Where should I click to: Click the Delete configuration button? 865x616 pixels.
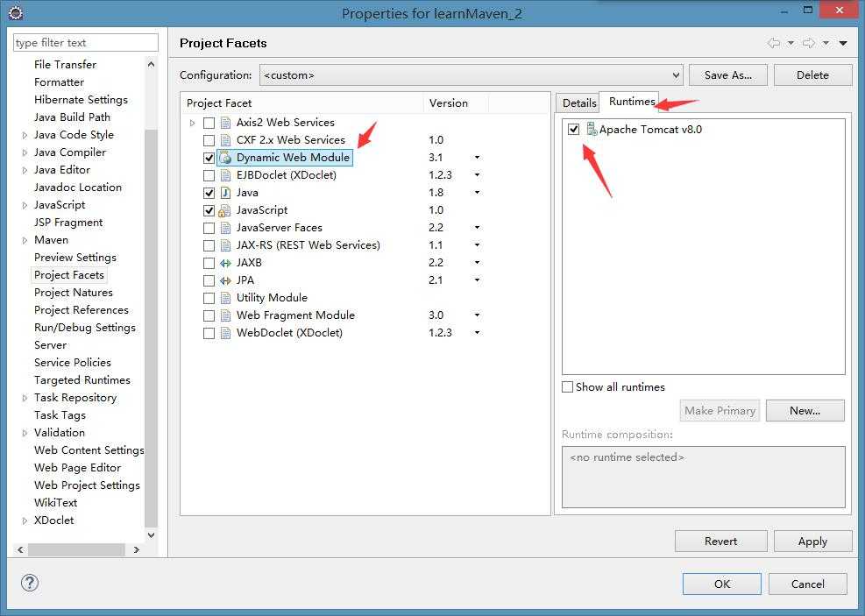[812, 75]
